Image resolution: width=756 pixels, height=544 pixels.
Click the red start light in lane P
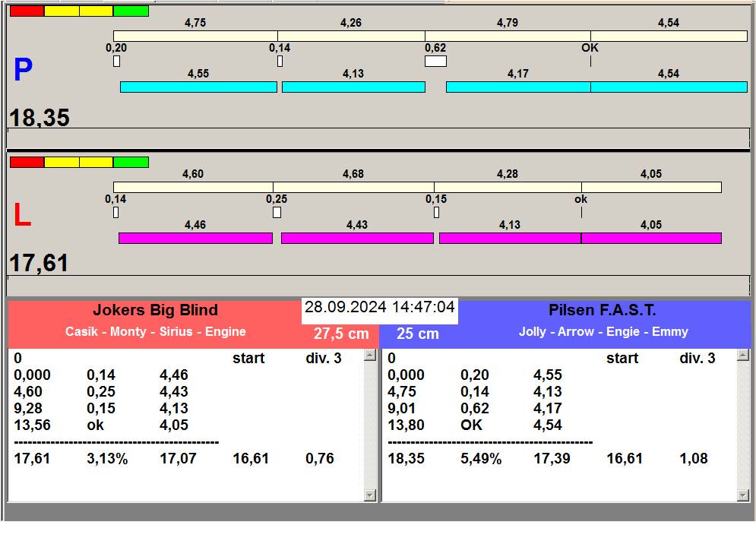[27, 11]
